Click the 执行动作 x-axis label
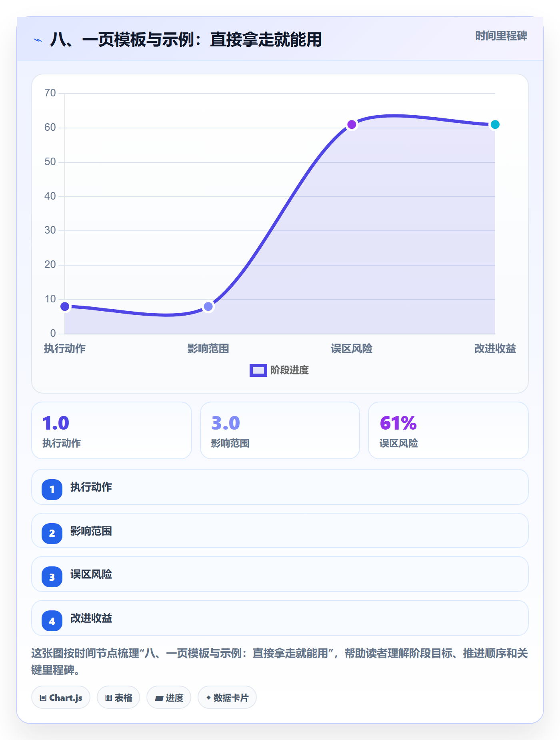Image resolution: width=560 pixels, height=740 pixels. (x=65, y=349)
